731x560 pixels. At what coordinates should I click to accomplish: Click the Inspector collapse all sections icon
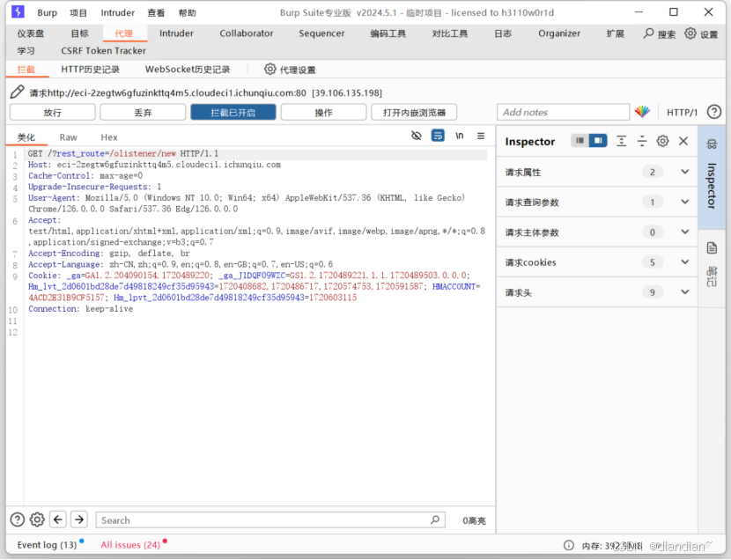coord(642,141)
